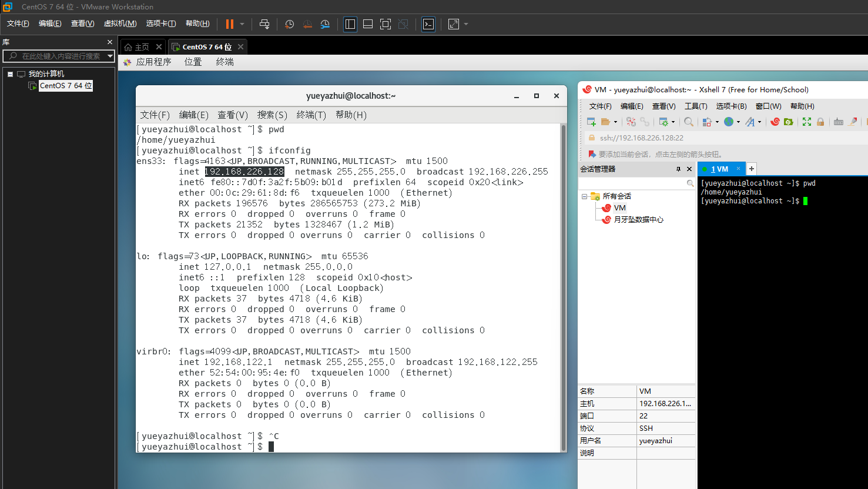Open the 虚拟机(M) menu in VMware
This screenshot has height=489, width=868.
(x=120, y=23)
